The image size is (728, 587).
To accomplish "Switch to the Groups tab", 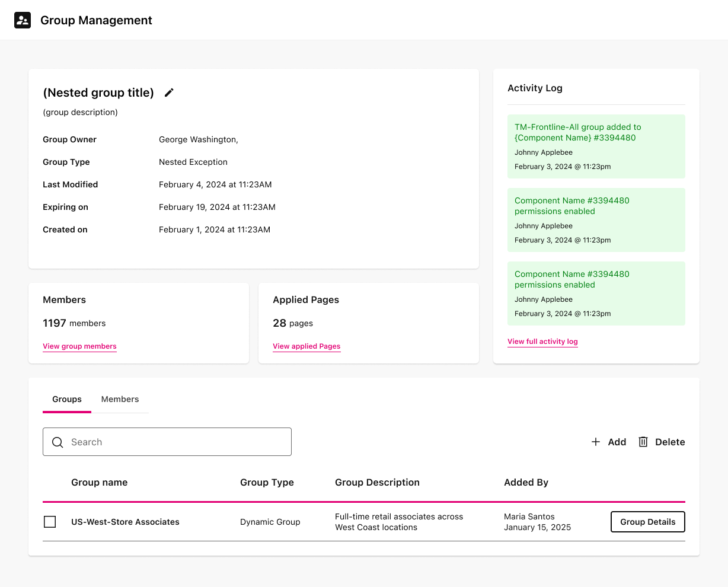I will pyautogui.click(x=67, y=400).
